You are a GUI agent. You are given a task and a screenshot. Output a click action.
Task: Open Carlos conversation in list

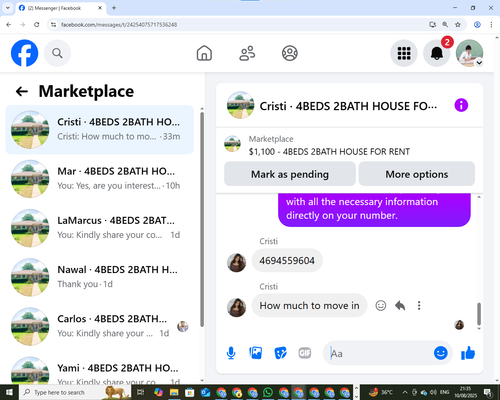click(x=100, y=326)
